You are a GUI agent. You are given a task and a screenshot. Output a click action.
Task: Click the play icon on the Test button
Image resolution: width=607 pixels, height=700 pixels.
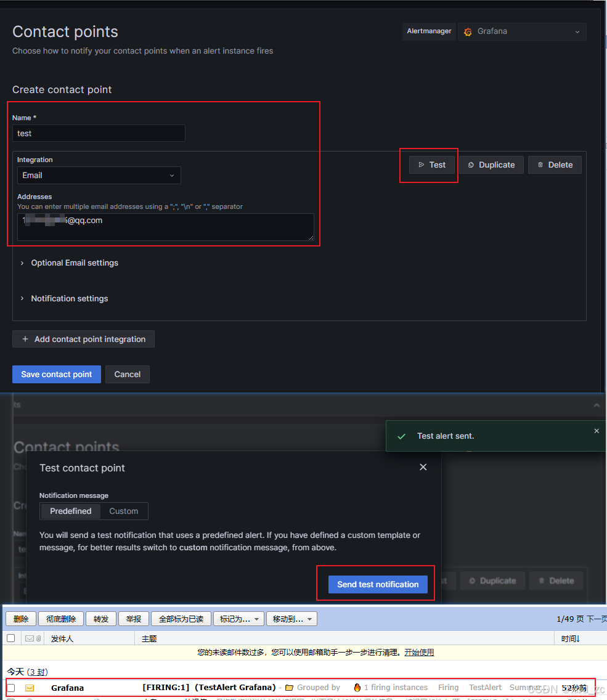(421, 165)
